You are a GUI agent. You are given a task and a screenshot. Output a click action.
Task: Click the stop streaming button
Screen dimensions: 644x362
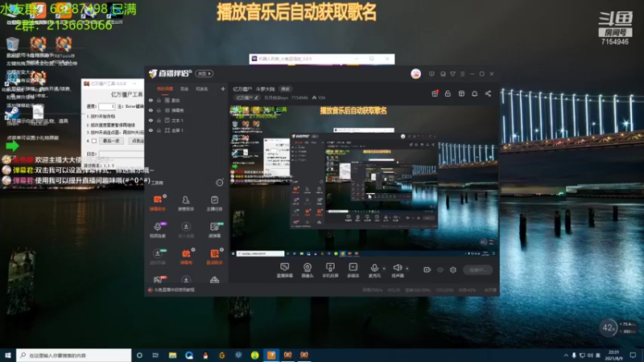pos(477,269)
